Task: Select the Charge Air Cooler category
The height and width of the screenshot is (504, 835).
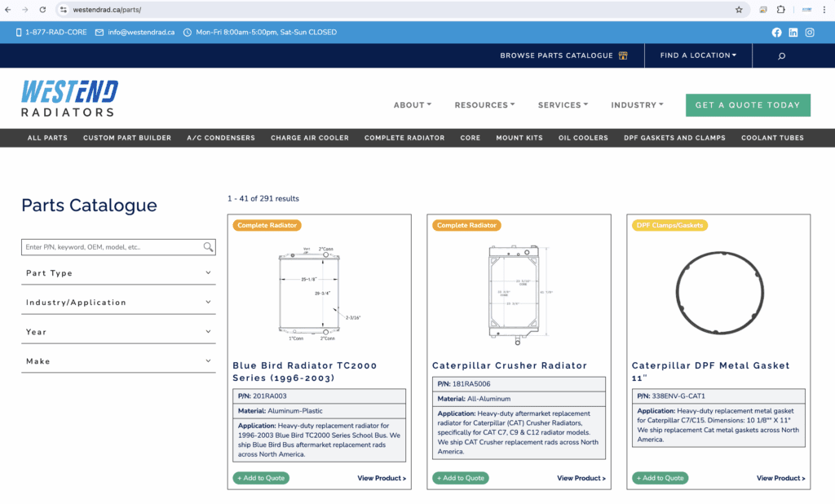Action: point(310,138)
